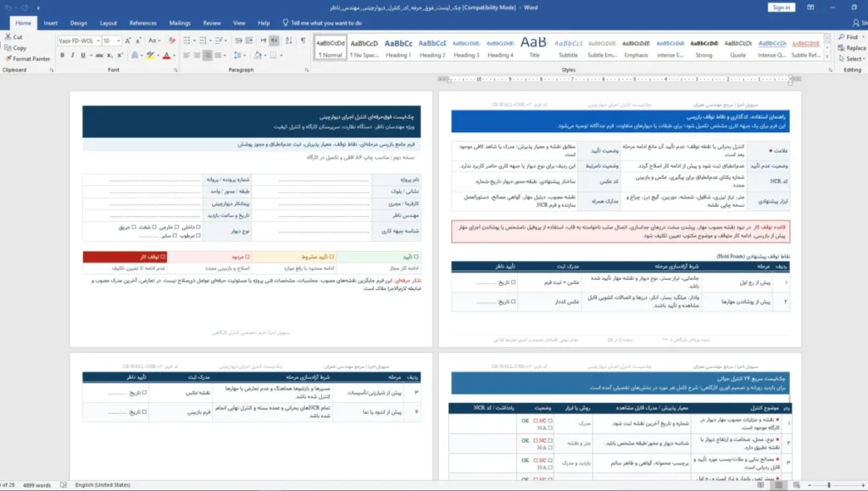Open Paragraph settings dialog launcher

tap(307, 70)
